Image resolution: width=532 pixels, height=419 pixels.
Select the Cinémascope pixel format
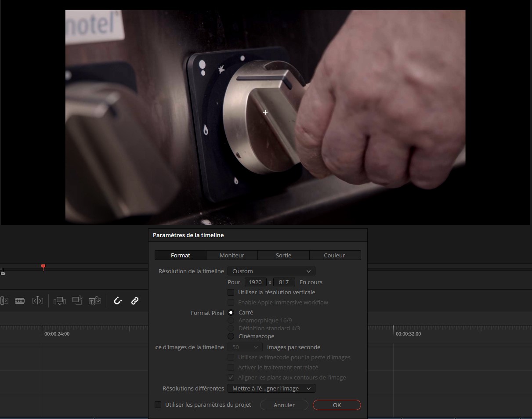click(x=231, y=336)
